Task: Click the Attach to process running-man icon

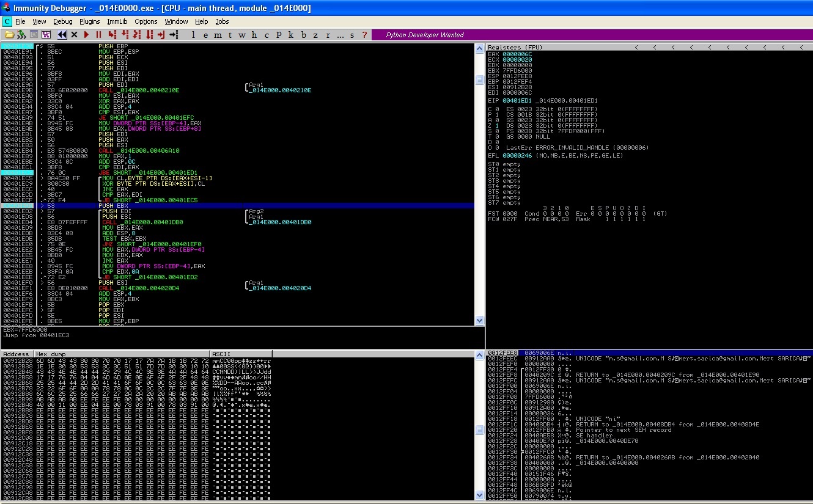Action: pyautogui.click(x=21, y=35)
